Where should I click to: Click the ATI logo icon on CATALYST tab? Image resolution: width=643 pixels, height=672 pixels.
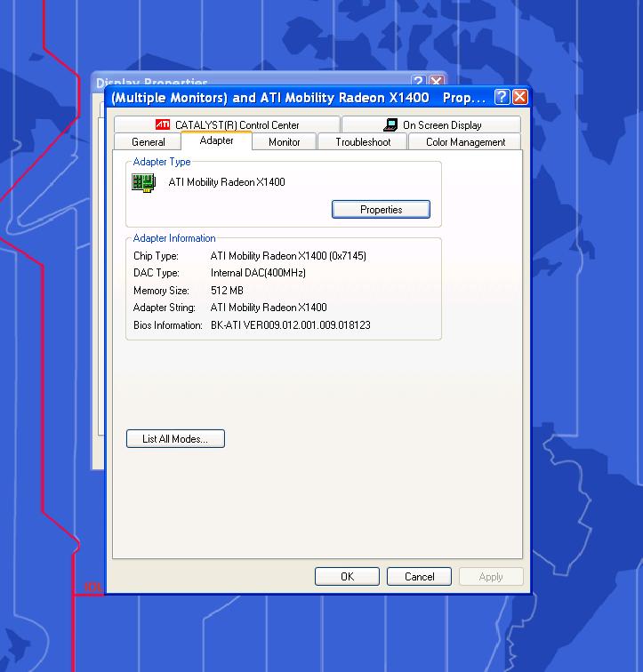tap(163, 125)
